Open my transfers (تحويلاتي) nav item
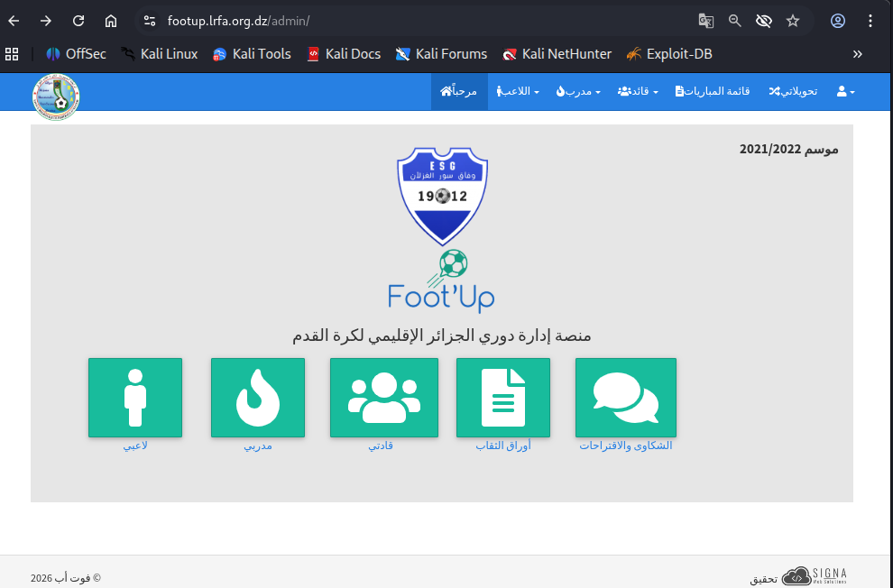Image resolution: width=893 pixels, height=588 pixels. (x=793, y=92)
